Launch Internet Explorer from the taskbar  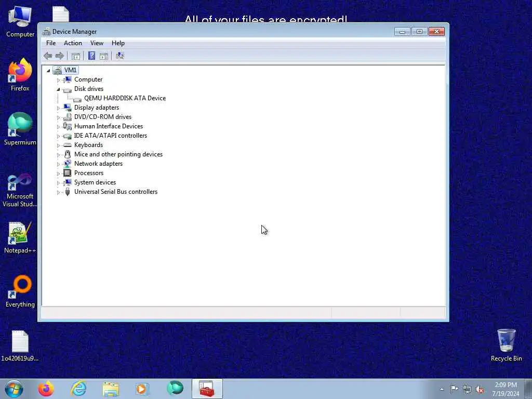(78, 389)
